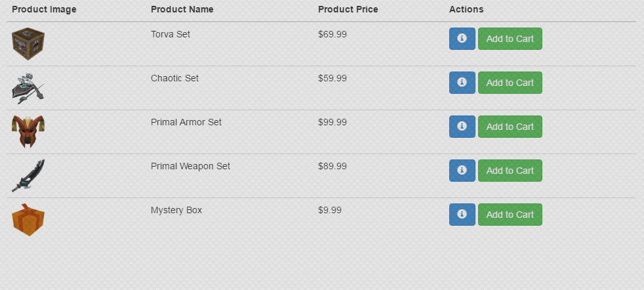Screen dimensions: 644x290
Task: Click the orange Mystery Box image
Action: [28, 219]
